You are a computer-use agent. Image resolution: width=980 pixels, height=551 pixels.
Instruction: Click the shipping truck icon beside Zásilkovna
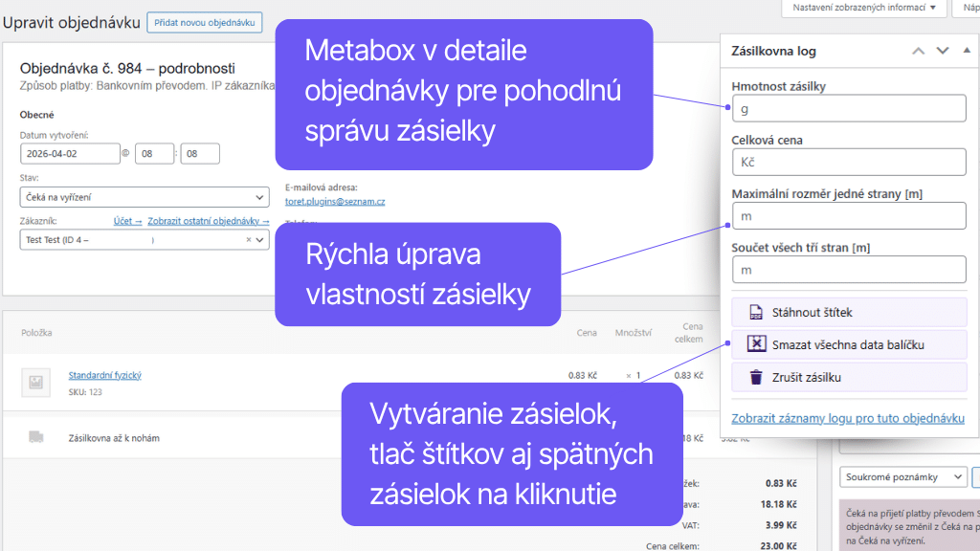click(36, 437)
